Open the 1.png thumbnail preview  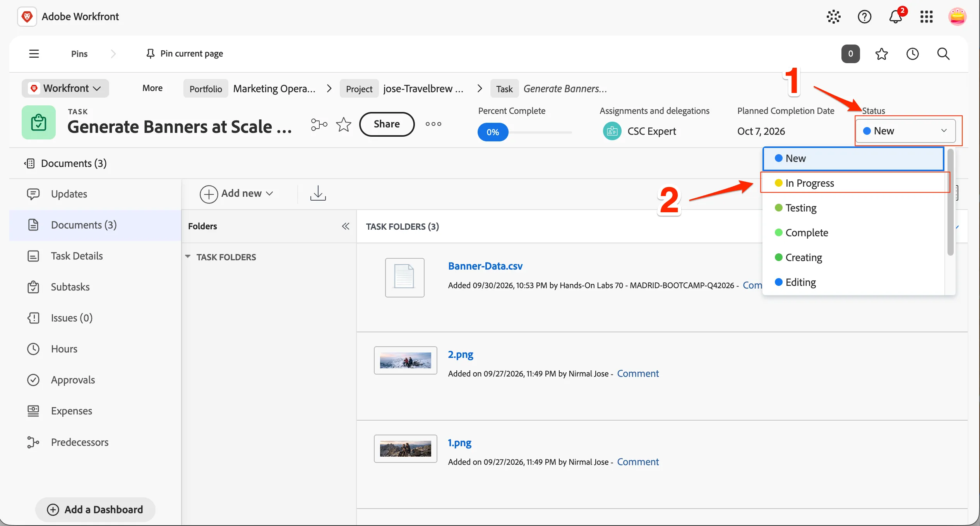coord(405,449)
